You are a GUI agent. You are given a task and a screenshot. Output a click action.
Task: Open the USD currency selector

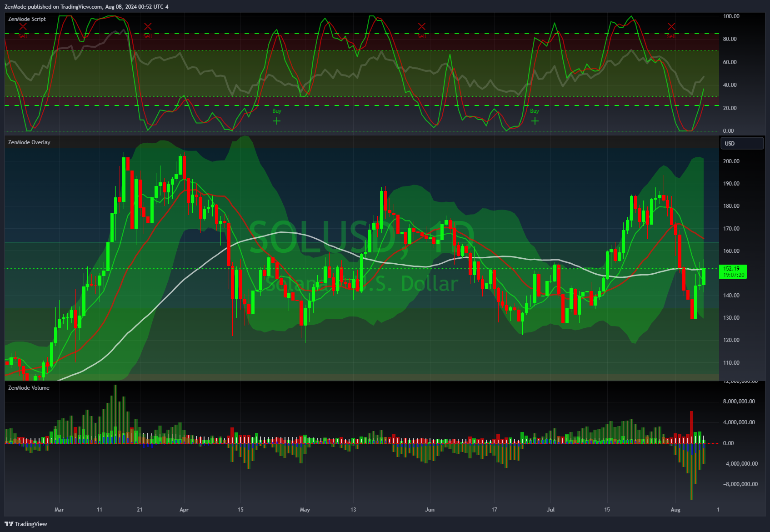click(x=742, y=143)
